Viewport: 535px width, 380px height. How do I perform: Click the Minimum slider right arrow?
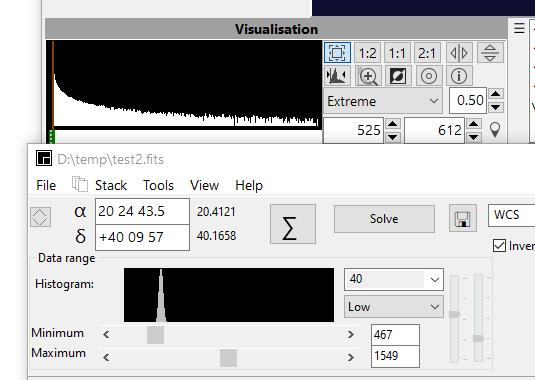[x=351, y=335]
